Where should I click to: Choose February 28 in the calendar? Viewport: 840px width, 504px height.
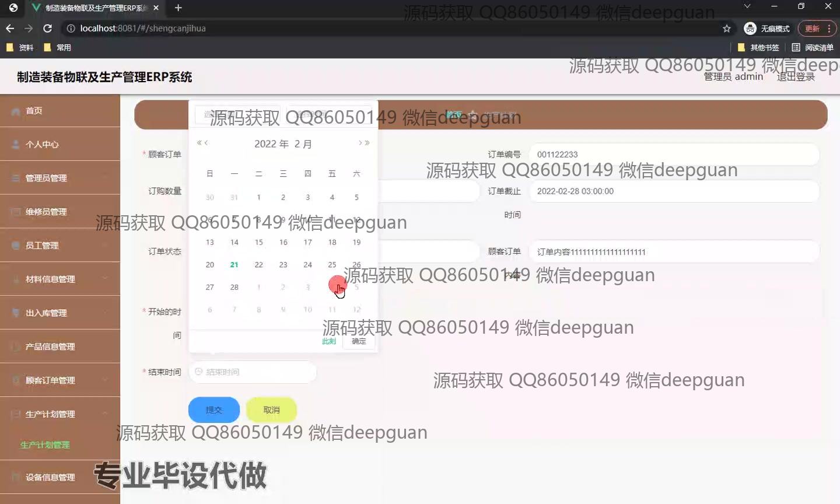click(x=234, y=287)
